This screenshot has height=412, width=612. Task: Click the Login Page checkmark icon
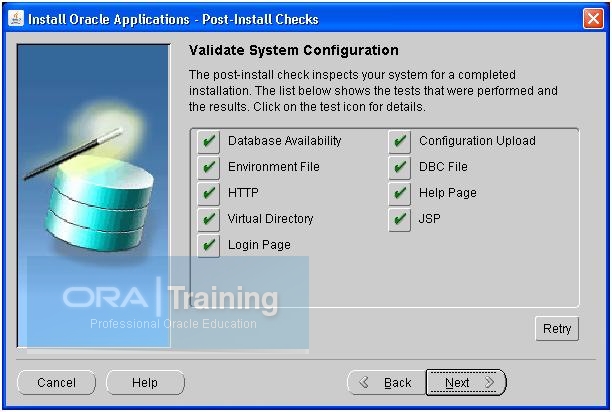point(208,245)
